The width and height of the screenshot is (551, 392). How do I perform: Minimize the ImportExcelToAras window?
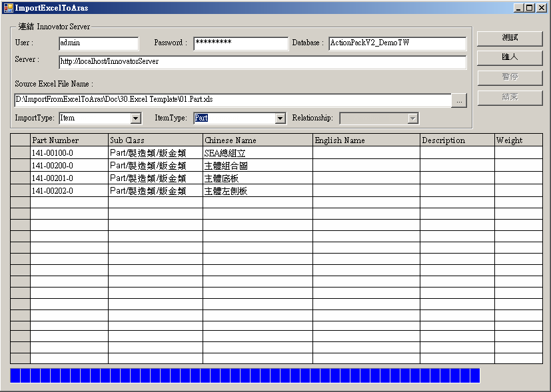click(519, 8)
